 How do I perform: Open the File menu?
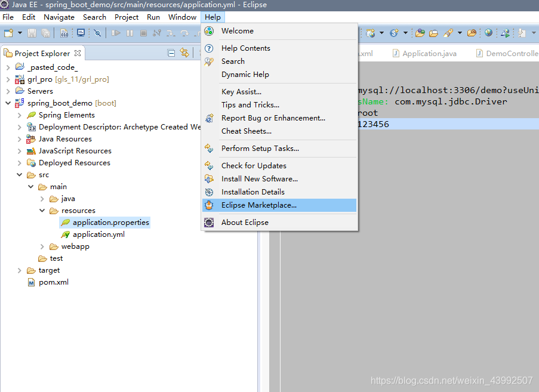[x=8, y=17]
